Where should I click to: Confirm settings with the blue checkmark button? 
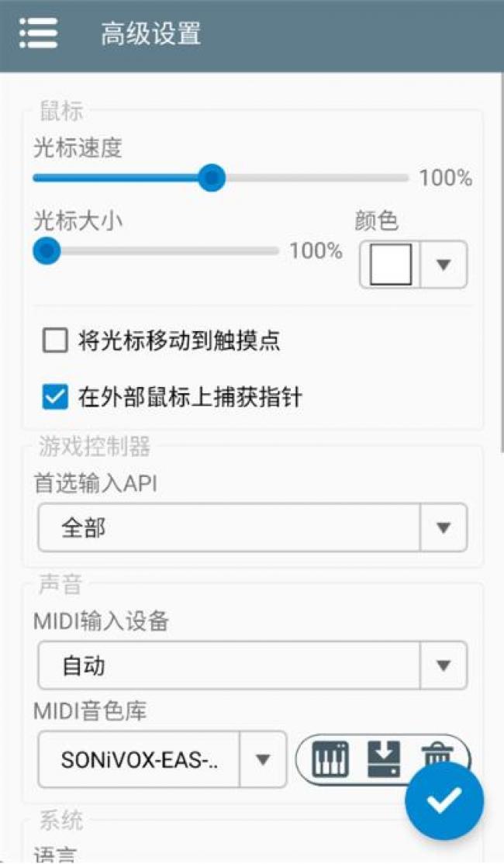[x=444, y=800]
